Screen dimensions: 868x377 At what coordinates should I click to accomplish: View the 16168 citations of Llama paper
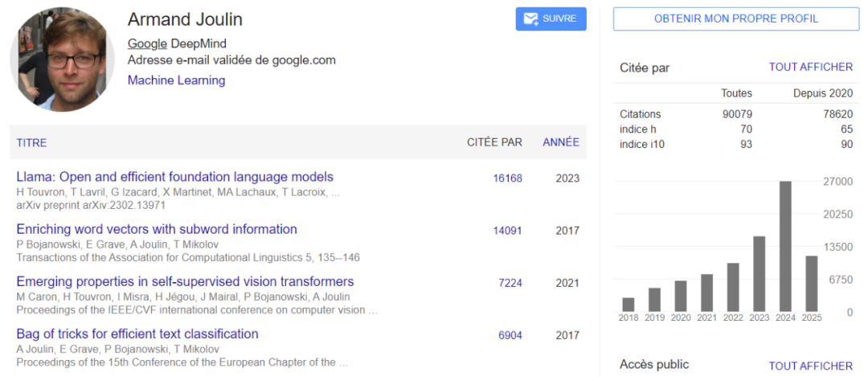(507, 178)
